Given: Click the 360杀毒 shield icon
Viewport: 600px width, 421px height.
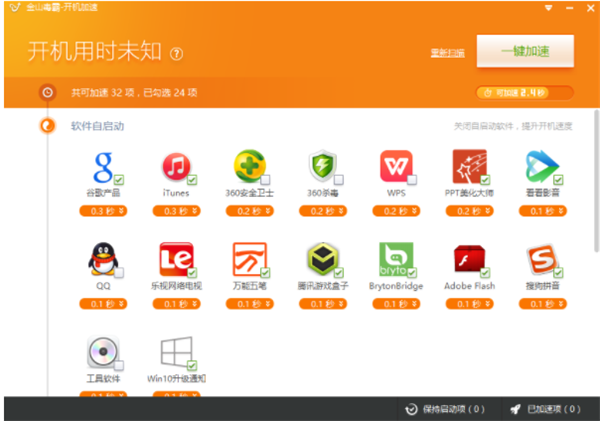Looking at the screenshot, I should click(x=323, y=166).
